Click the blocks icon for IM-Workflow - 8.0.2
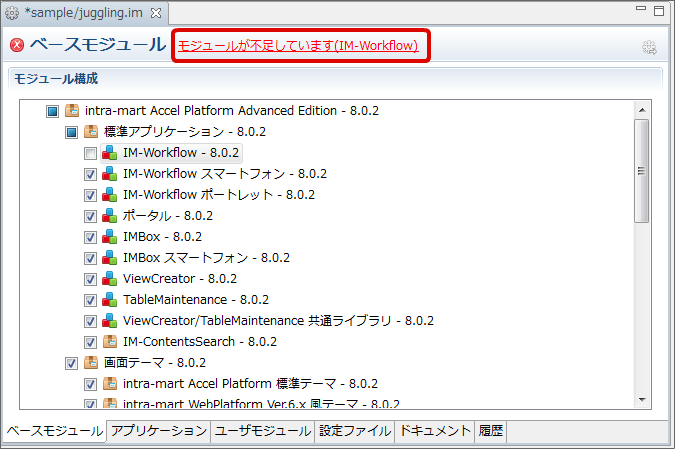 110,153
